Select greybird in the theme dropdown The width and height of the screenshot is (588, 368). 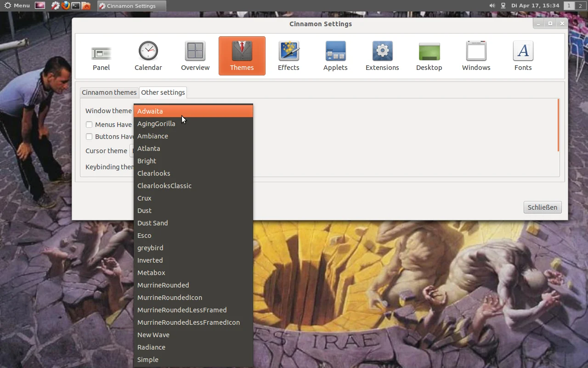(x=193, y=247)
